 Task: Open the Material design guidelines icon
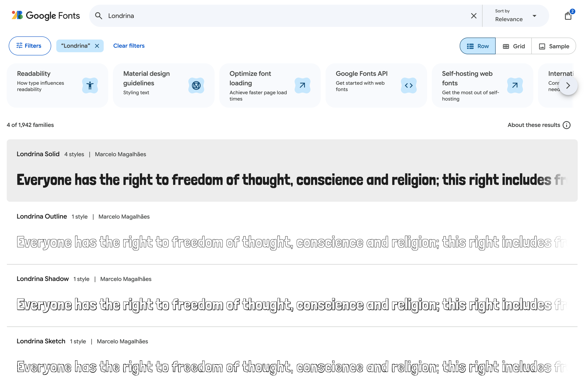[x=196, y=86]
